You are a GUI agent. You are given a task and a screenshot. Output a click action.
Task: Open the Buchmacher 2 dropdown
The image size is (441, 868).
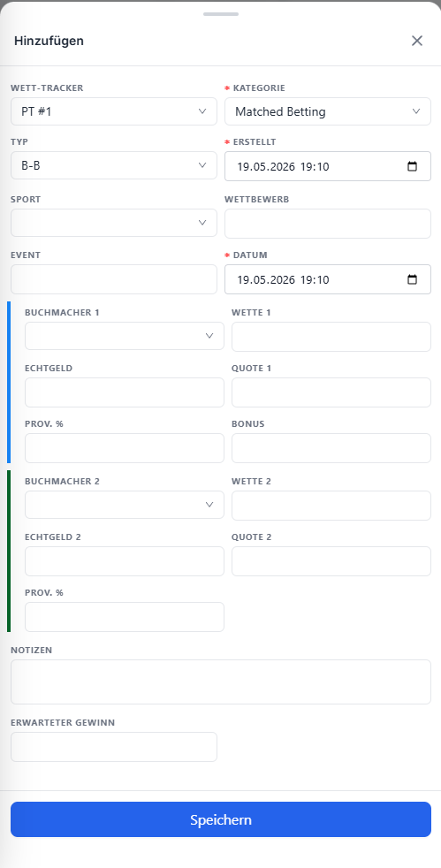pos(125,505)
